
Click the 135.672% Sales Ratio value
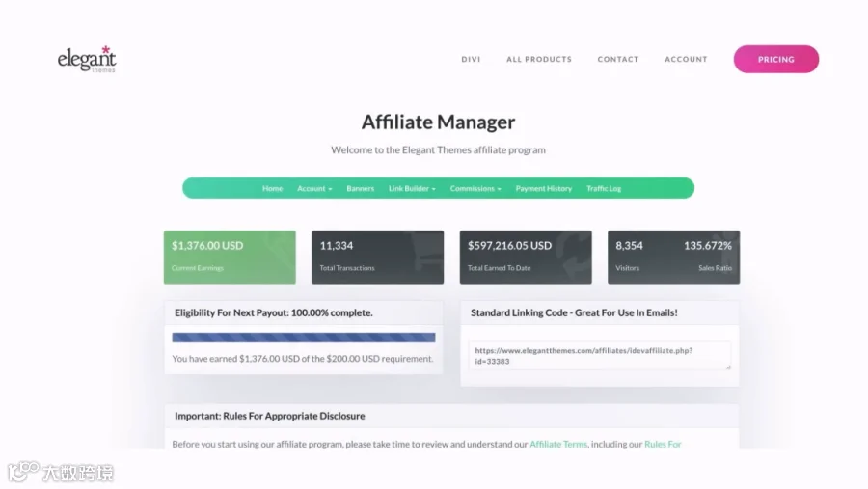click(x=708, y=245)
